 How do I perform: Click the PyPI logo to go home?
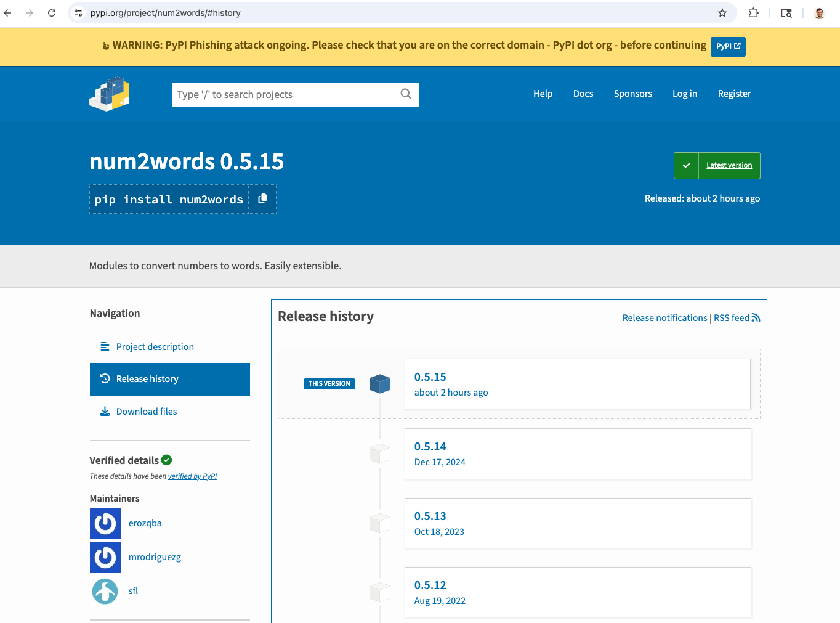110,94
